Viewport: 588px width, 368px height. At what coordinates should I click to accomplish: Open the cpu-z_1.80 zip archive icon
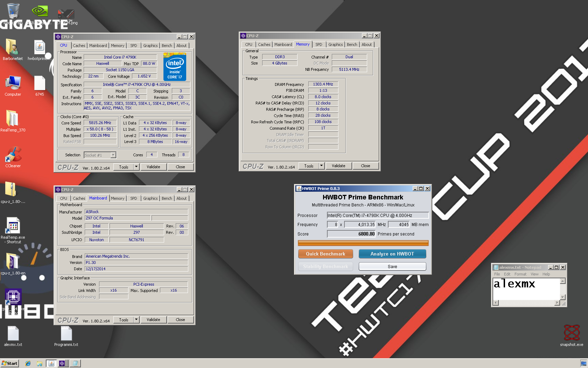tap(10, 190)
